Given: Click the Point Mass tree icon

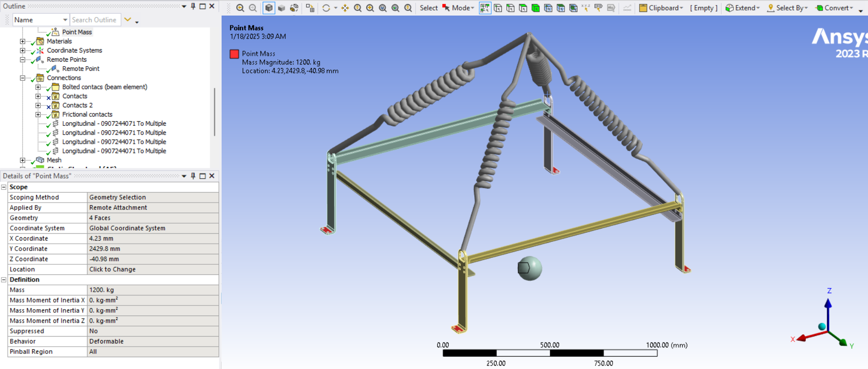Looking at the screenshot, I should 55,32.
